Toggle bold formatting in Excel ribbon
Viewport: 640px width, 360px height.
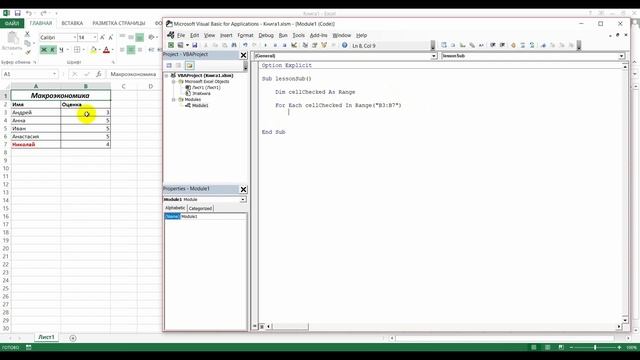point(44,50)
